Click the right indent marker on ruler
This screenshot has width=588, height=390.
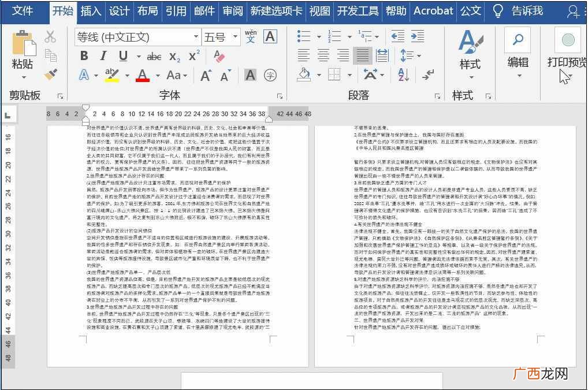[269, 119]
